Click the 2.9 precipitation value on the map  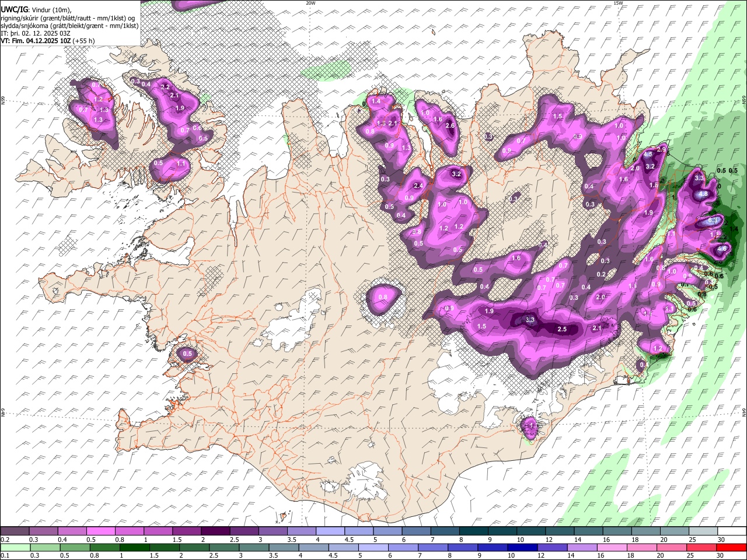tap(661, 150)
